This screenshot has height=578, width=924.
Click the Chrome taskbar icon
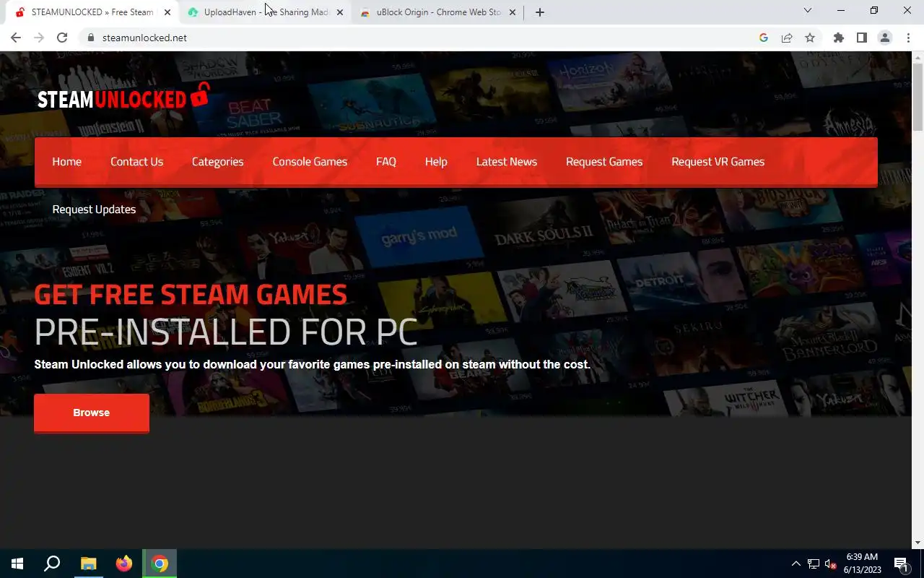click(x=160, y=564)
